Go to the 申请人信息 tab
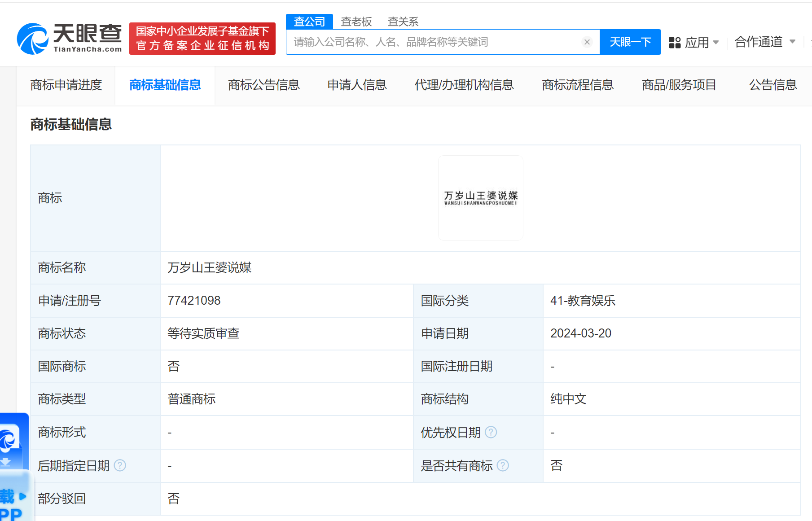 (357, 85)
